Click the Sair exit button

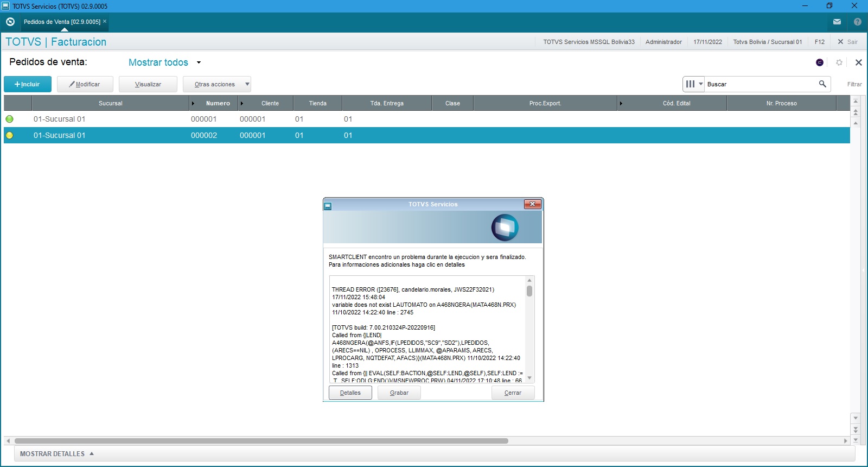847,42
